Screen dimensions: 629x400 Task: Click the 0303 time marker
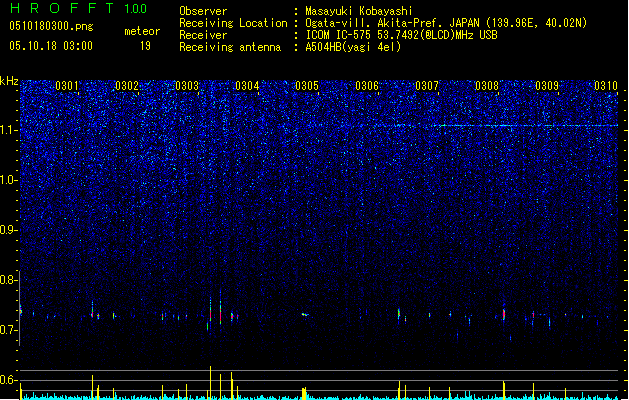point(187,86)
